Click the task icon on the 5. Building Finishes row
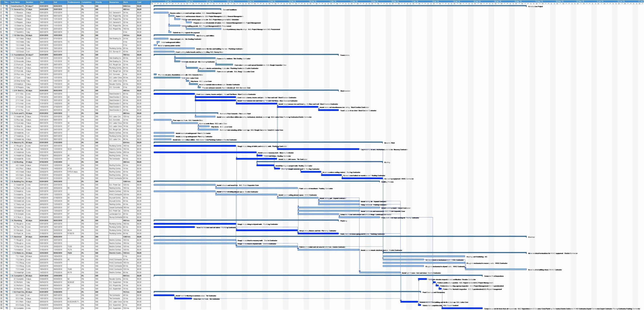The image size is (644, 310). click(x=7, y=182)
